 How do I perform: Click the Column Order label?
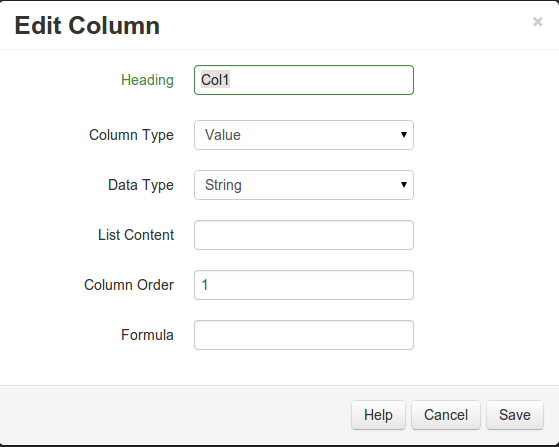click(129, 285)
